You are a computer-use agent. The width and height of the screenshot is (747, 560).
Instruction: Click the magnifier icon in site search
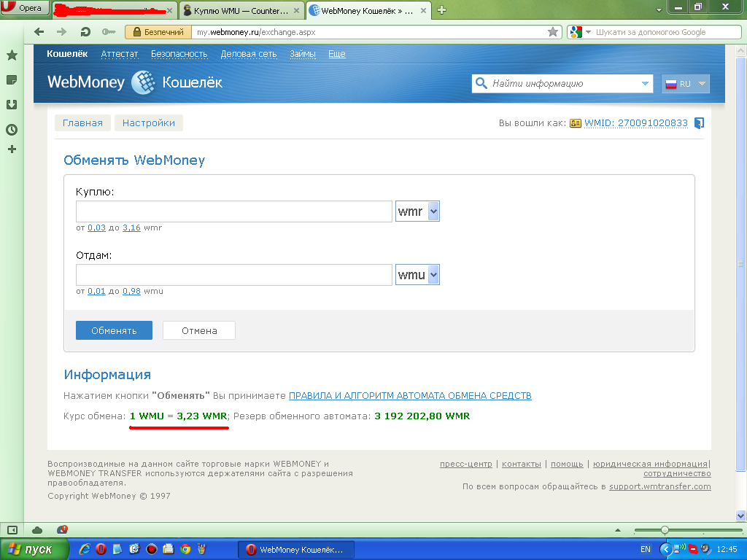pos(481,83)
